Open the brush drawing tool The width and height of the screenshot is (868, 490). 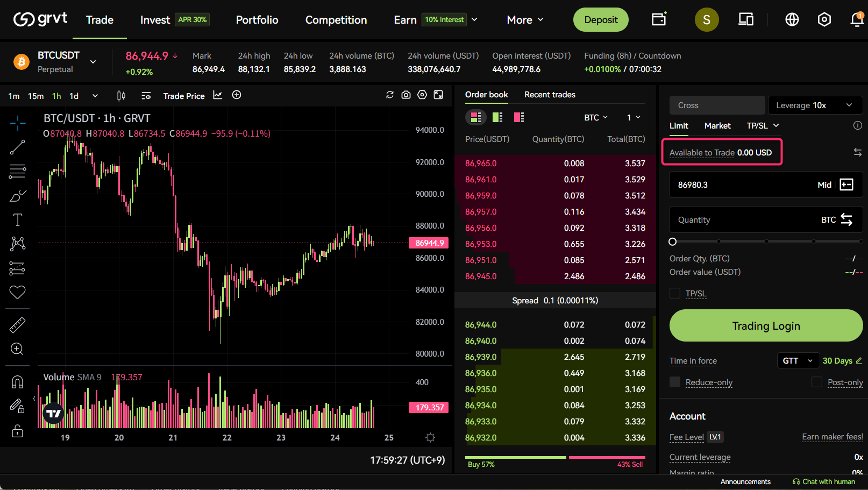coord(17,195)
